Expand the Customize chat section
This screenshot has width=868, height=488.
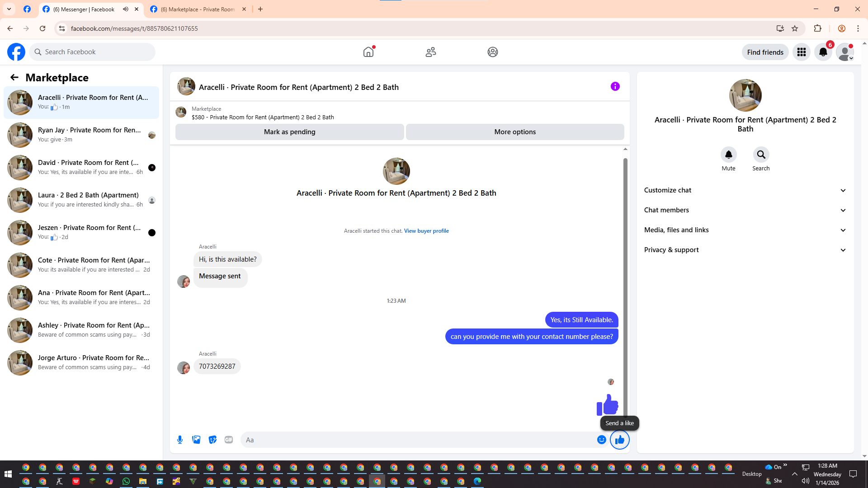[745, 190]
